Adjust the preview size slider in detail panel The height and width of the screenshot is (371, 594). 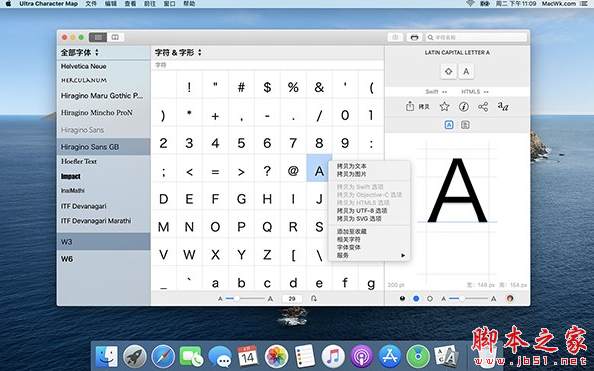[x=469, y=299]
